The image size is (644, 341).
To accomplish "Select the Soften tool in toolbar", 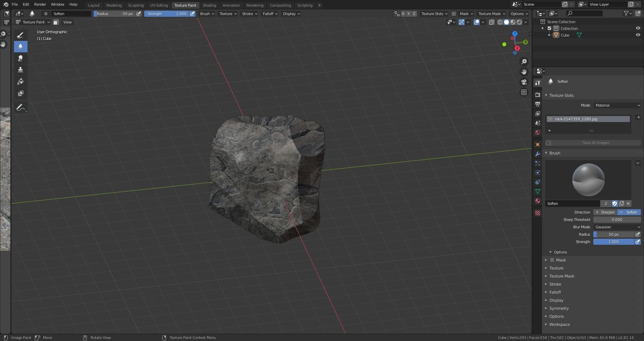I will click(x=20, y=46).
